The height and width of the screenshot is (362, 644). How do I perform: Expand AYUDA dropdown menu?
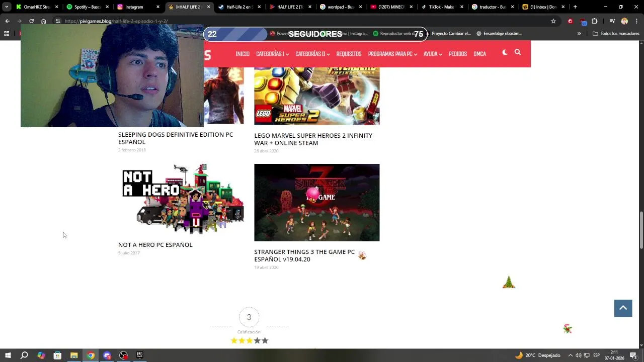433,54
